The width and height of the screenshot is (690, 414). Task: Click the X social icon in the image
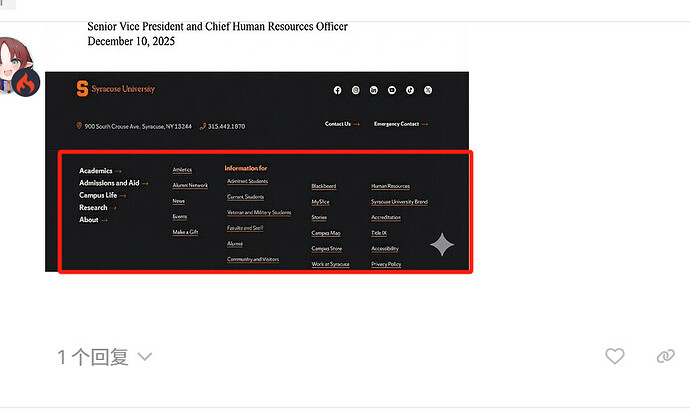[428, 90]
